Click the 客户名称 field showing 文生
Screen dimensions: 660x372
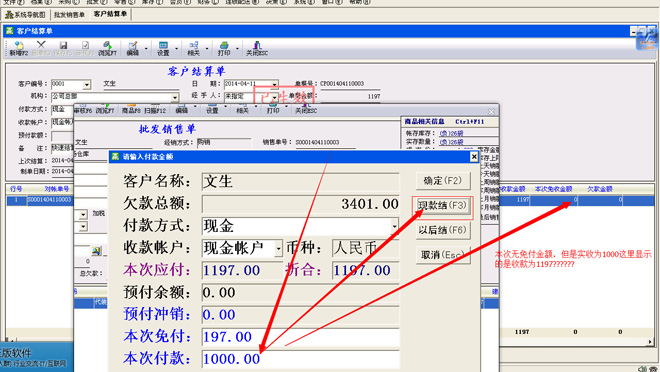click(301, 181)
